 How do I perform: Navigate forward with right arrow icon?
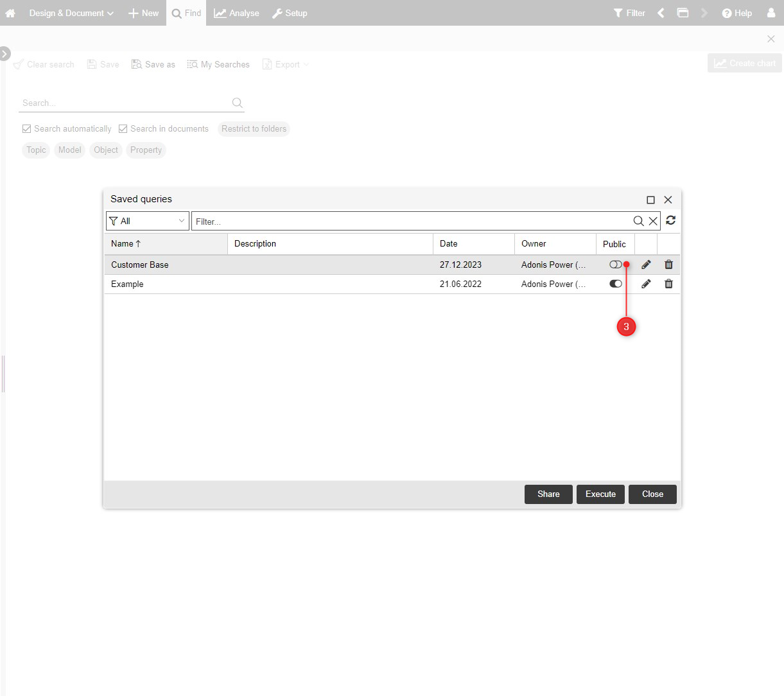704,13
